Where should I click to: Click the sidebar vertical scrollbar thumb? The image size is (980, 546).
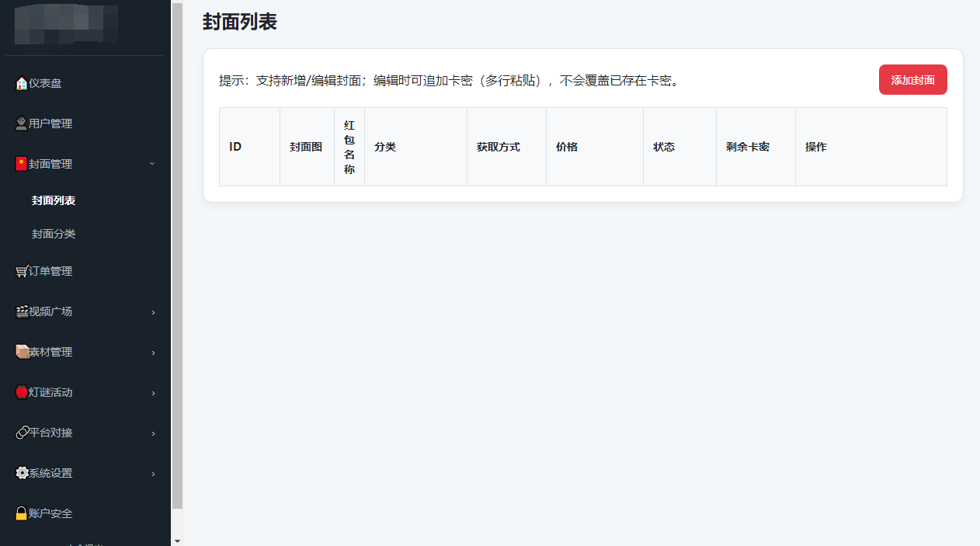click(x=177, y=256)
